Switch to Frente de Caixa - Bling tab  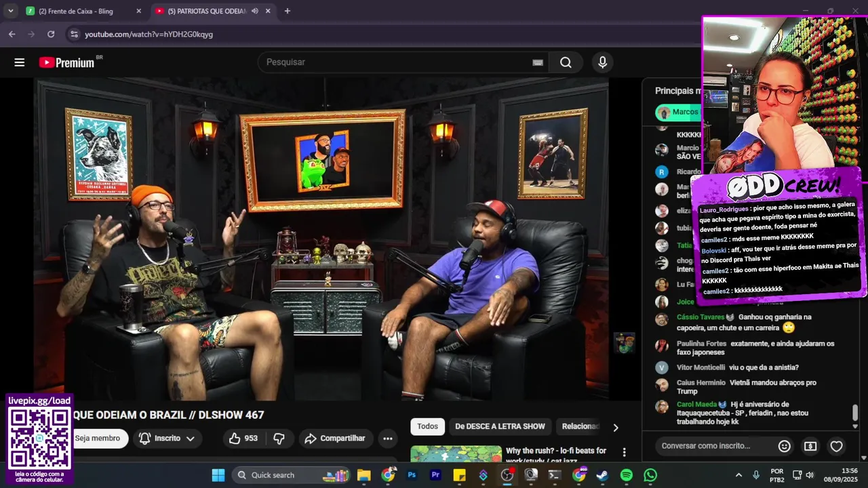click(x=83, y=11)
